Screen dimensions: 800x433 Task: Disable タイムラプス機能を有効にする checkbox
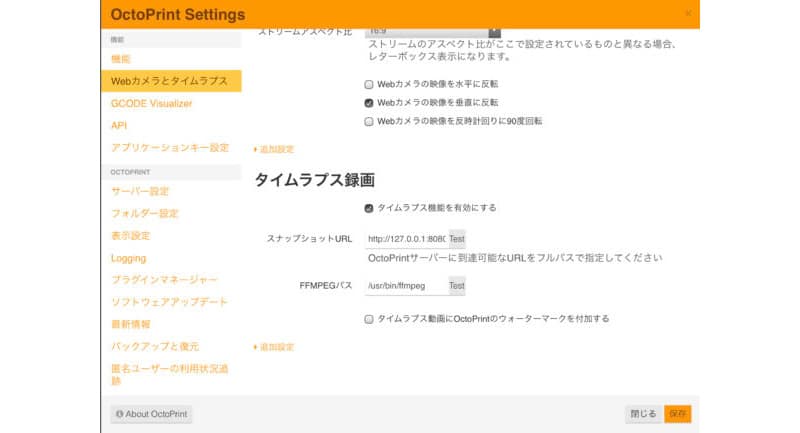pyautogui.click(x=369, y=208)
